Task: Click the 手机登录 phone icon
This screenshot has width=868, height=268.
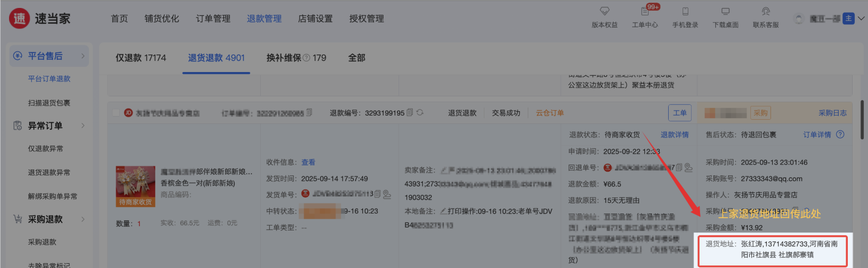Action: click(x=685, y=11)
